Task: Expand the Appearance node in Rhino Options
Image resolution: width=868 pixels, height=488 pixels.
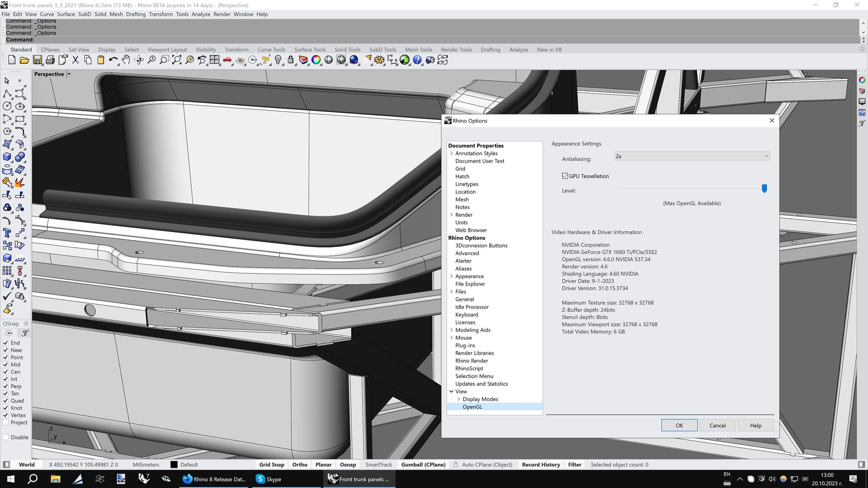Action: point(452,277)
